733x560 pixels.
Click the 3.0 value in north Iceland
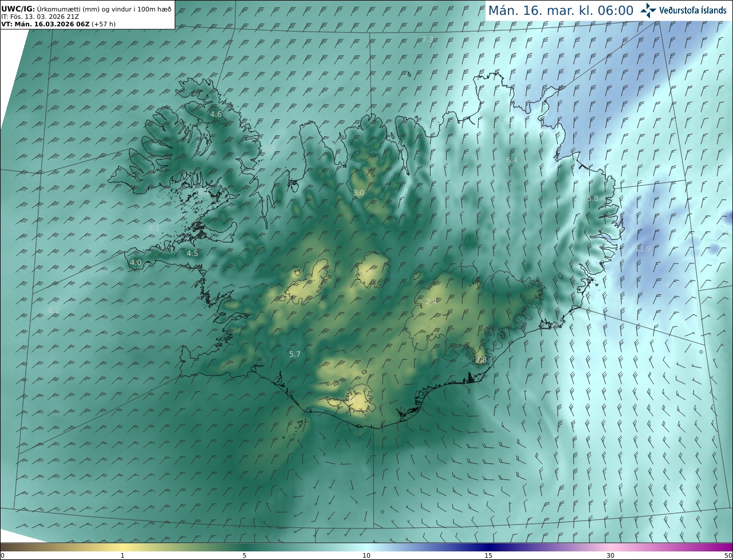[358, 193]
